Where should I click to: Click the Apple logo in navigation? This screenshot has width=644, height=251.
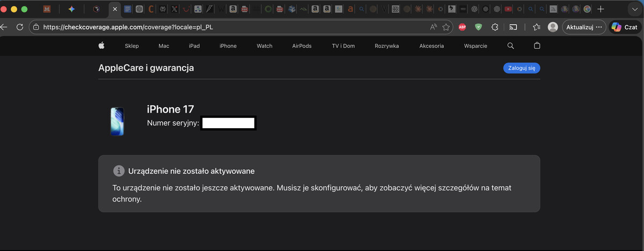coord(101,46)
